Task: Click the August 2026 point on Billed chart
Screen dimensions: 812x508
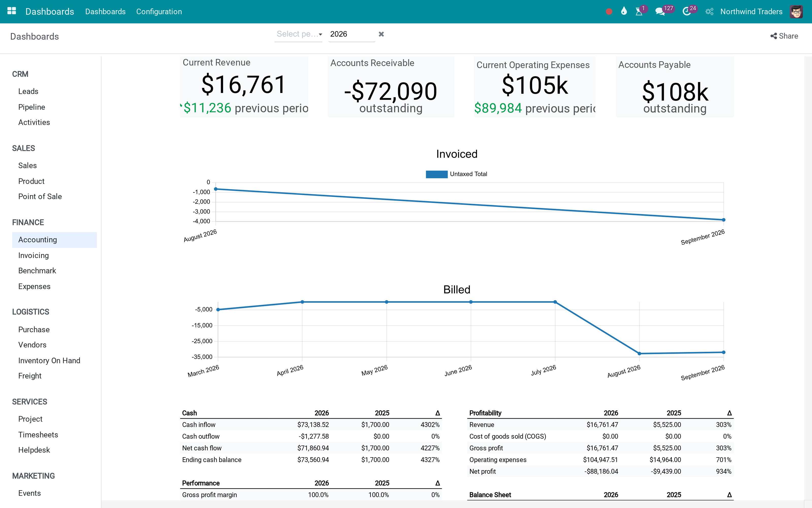Action: coord(639,354)
